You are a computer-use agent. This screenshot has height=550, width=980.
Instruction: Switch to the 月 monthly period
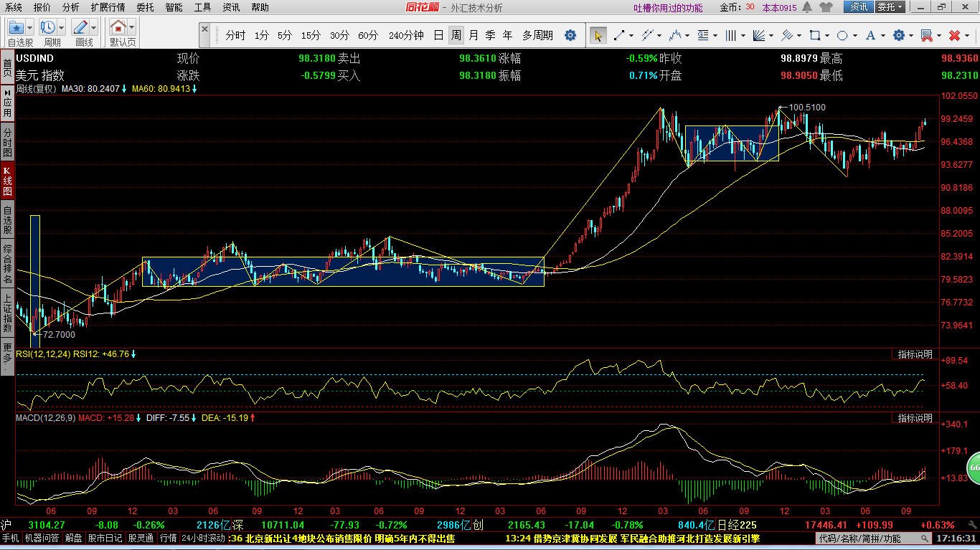pyautogui.click(x=473, y=35)
